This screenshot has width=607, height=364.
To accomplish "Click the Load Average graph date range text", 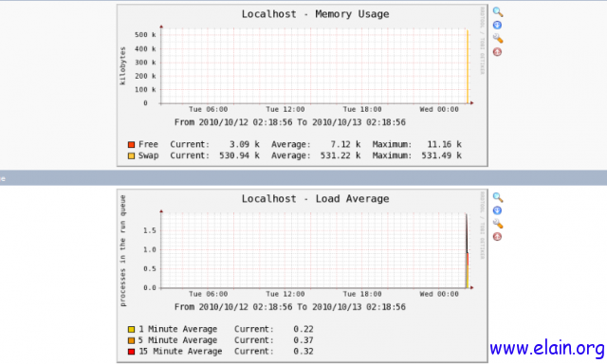I will [x=290, y=307].
